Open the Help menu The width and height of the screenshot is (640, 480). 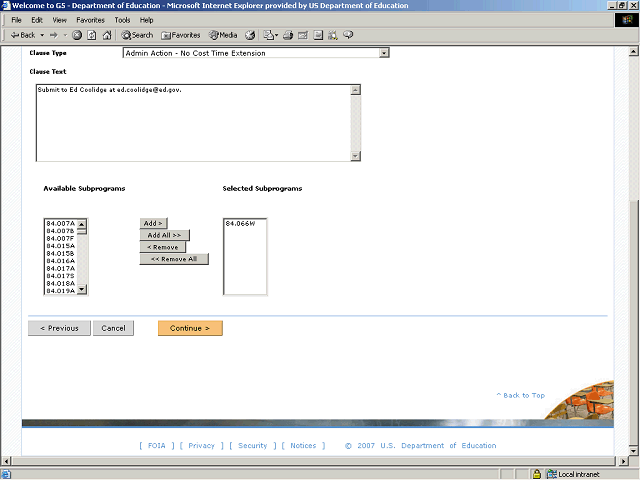click(x=147, y=20)
